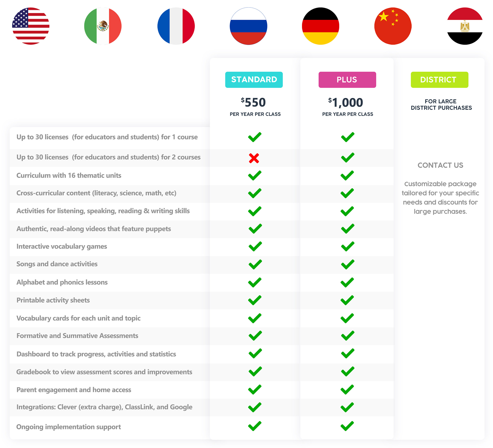Choose the Egypt flag icon
The height and width of the screenshot is (448, 493).
point(465,26)
